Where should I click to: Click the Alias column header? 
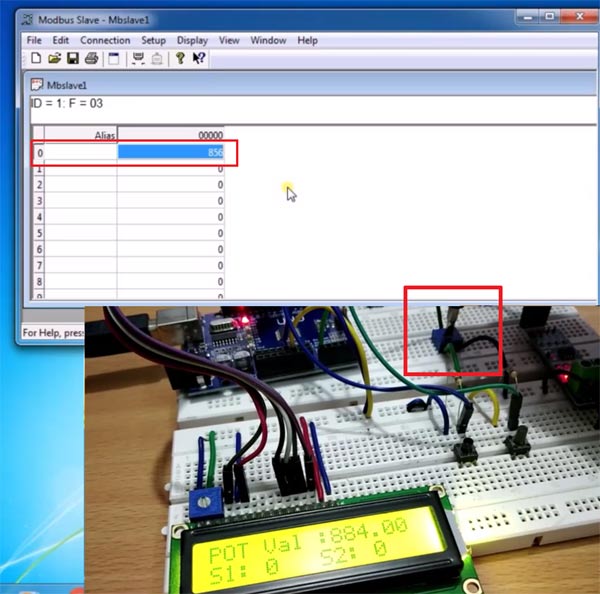tap(80, 135)
